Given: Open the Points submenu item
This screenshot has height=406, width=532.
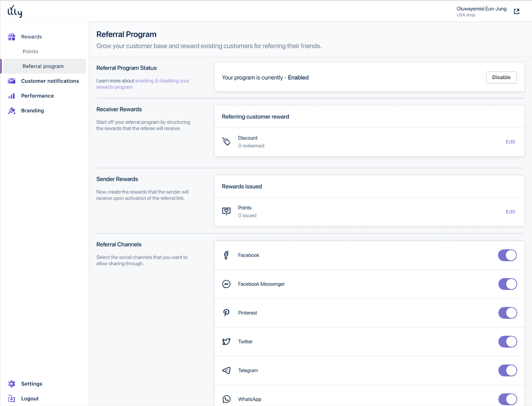Looking at the screenshot, I should (x=30, y=52).
